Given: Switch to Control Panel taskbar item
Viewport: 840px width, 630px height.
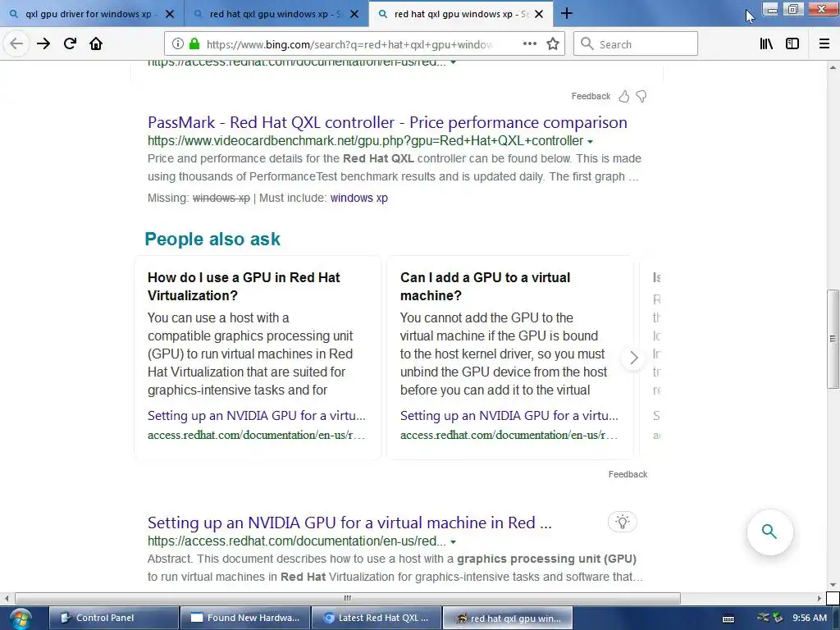Looking at the screenshot, I should 113,618.
